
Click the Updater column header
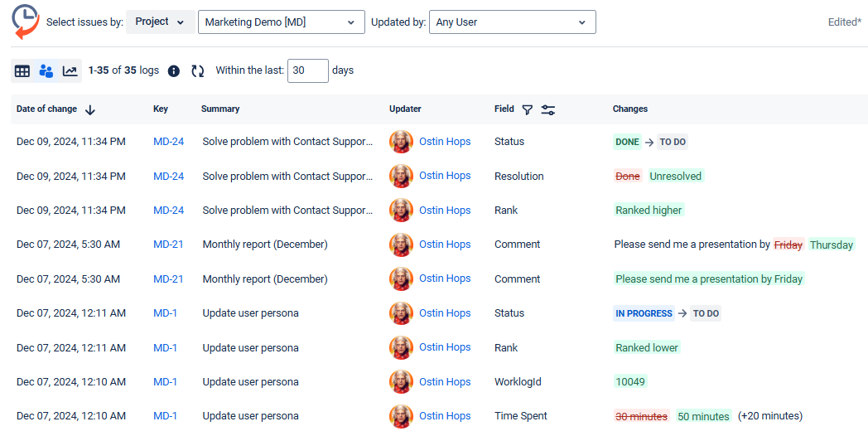[405, 109]
